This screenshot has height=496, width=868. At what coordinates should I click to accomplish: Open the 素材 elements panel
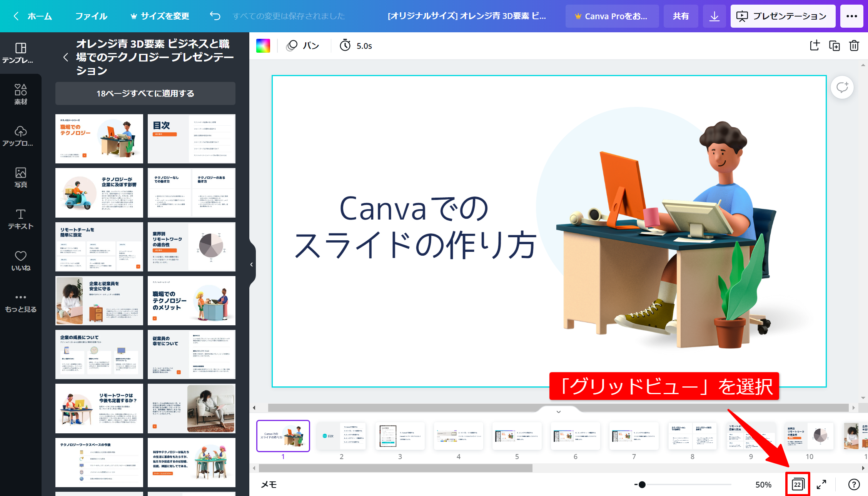[x=20, y=94]
